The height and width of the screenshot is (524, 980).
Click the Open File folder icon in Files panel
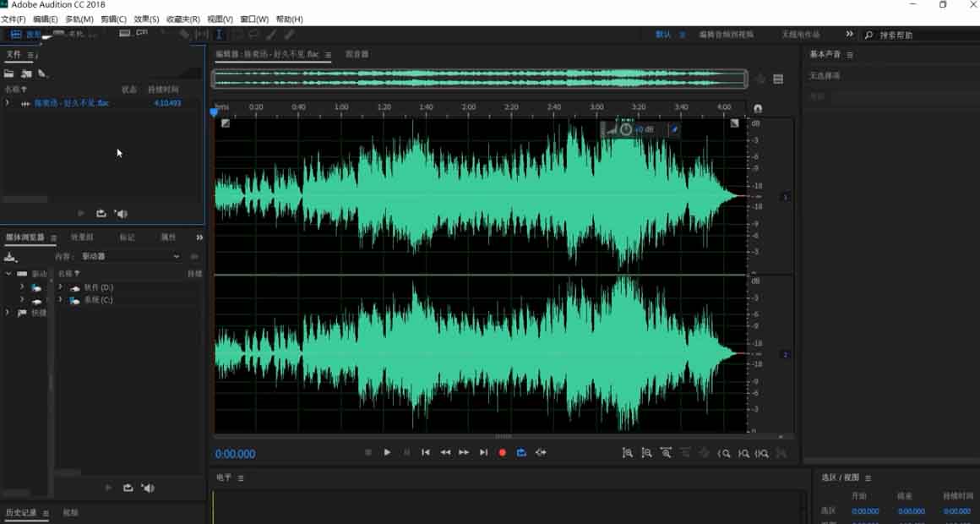(x=8, y=74)
